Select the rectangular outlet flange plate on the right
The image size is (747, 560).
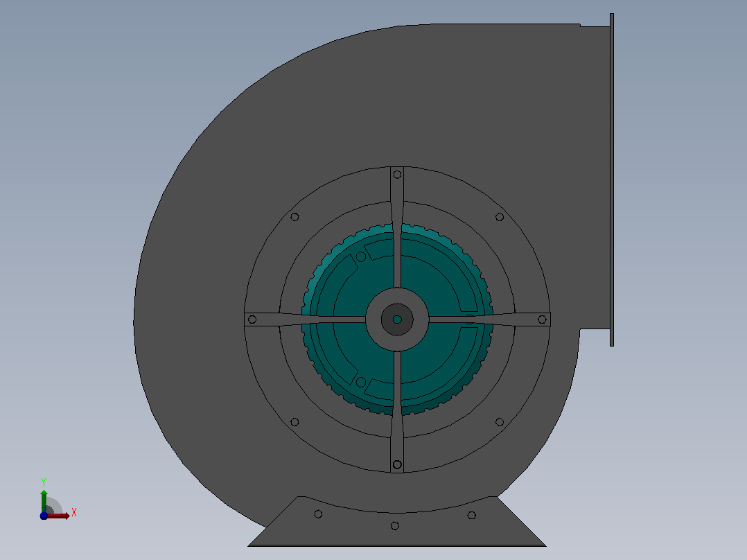[612, 180]
